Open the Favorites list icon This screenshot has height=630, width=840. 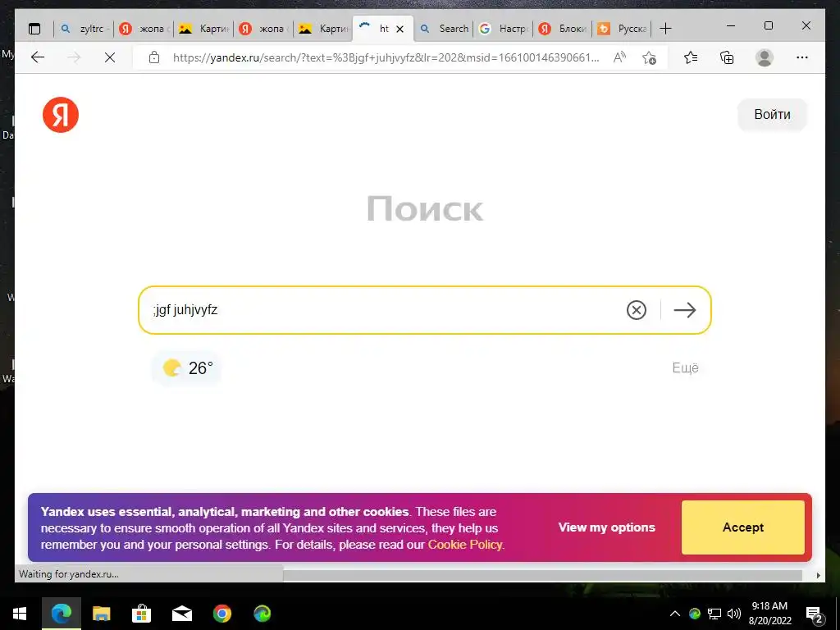click(x=691, y=57)
